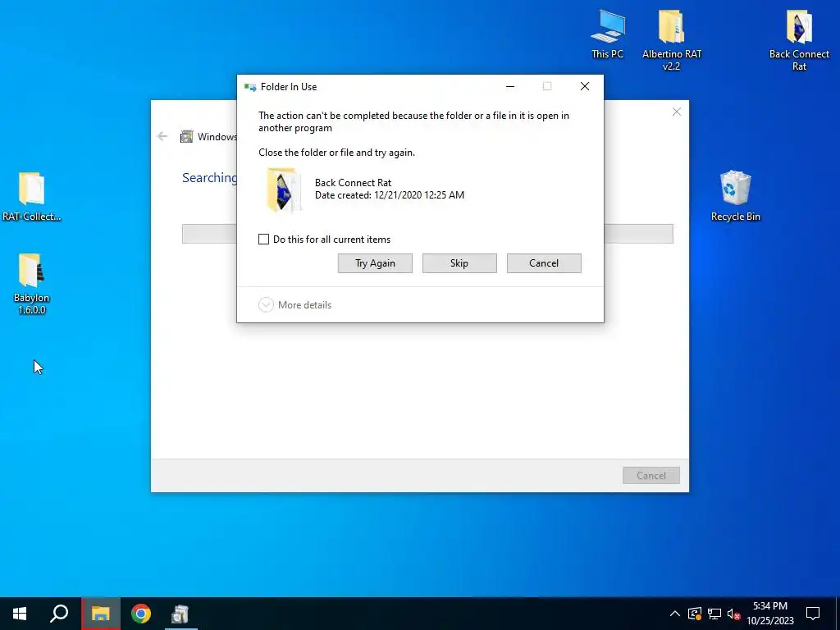Expand More details in the dialog

pos(295,305)
